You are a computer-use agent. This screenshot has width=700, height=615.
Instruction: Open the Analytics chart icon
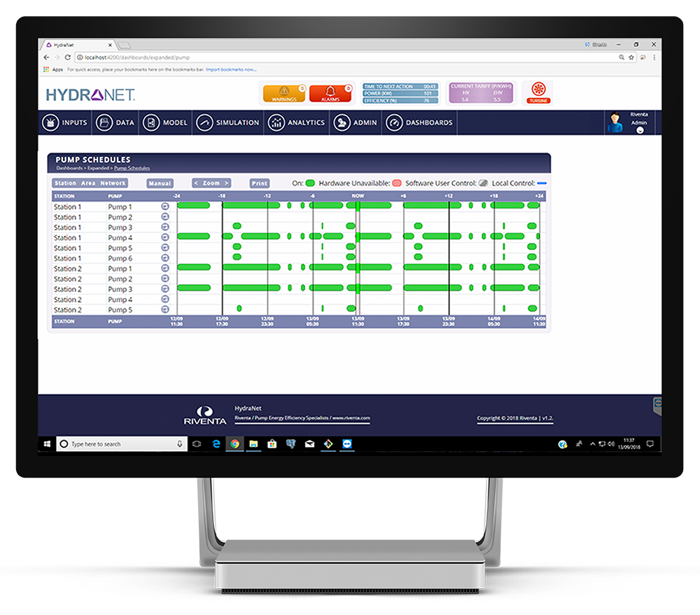tap(276, 123)
